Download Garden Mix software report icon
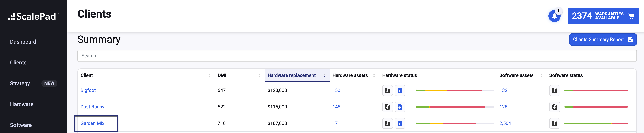The image size is (644, 133). click(x=555, y=123)
